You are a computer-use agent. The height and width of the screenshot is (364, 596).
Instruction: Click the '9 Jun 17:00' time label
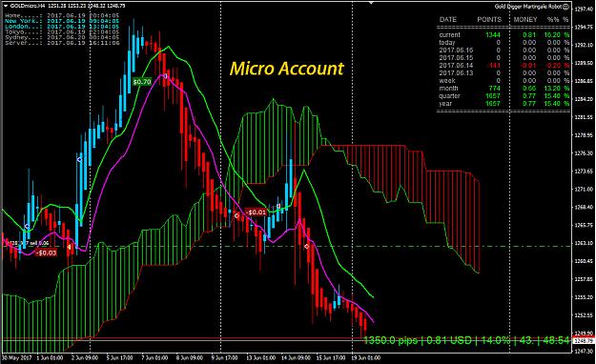[224, 357]
